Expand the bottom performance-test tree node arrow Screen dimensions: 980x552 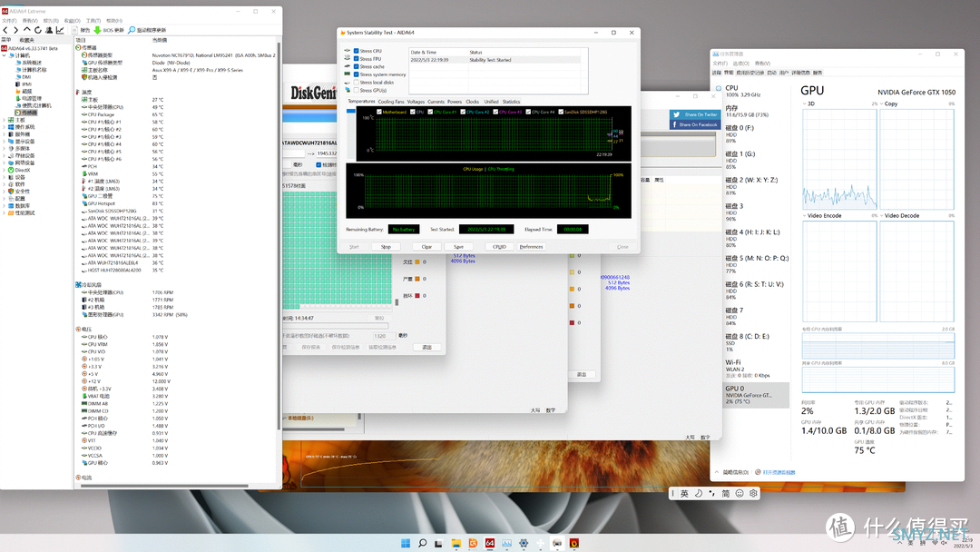[x=5, y=213]
